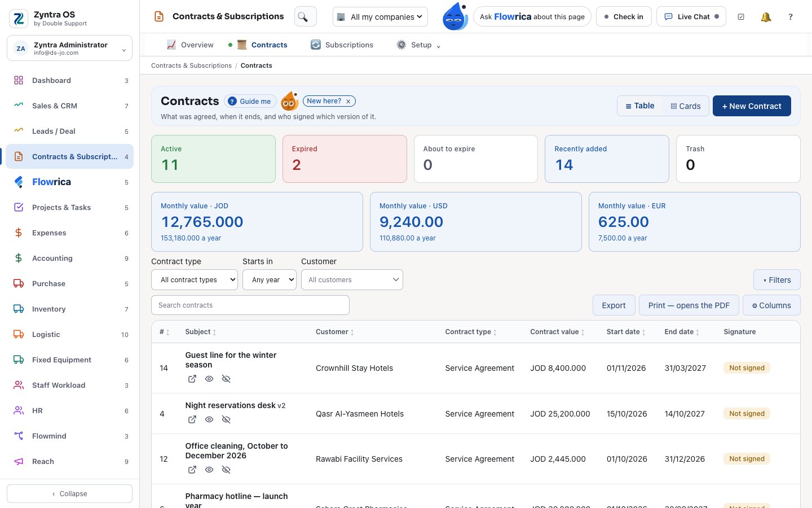Switch to Cards view
The image size is (812, 508).
tap(686, 106)
